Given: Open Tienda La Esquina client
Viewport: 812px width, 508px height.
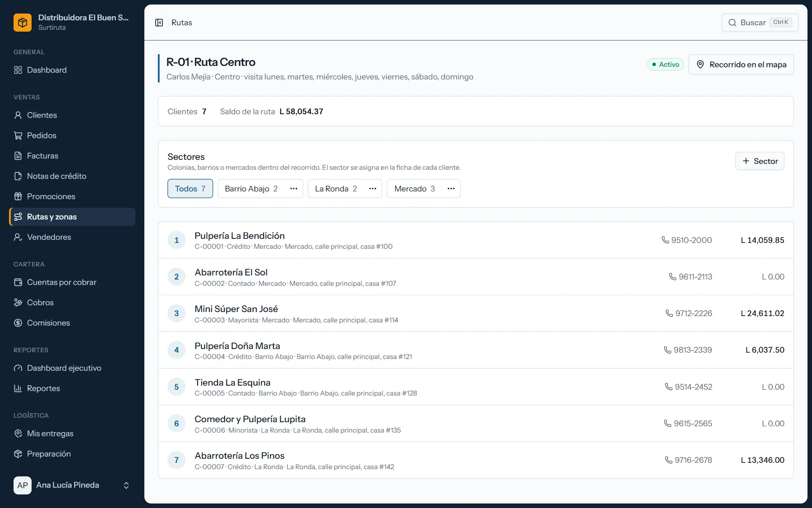Looking at the screenshot, I should [476, 387].
